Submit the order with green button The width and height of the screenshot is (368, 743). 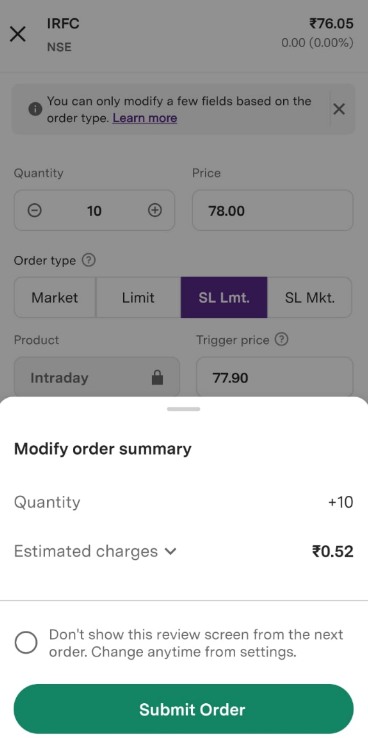point(184,709)
